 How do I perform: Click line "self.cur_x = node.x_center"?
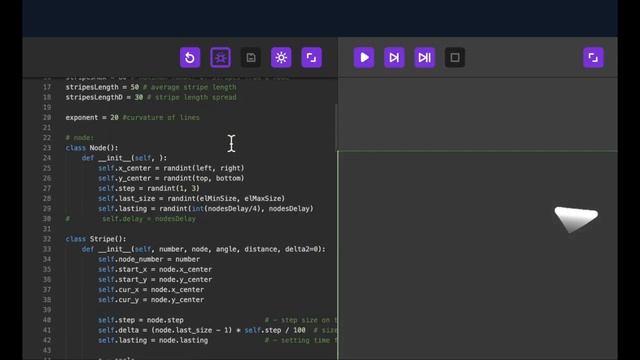(x=151, y=290)
